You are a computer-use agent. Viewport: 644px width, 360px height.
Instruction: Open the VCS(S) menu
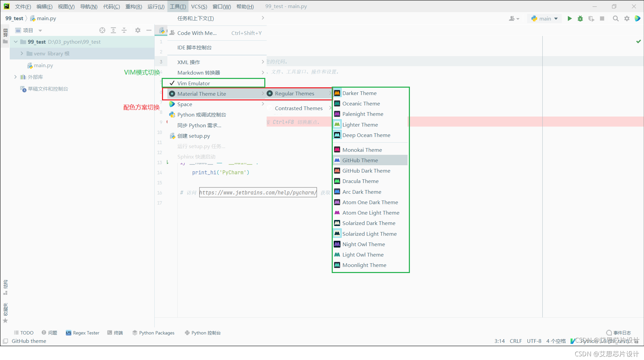199,6
